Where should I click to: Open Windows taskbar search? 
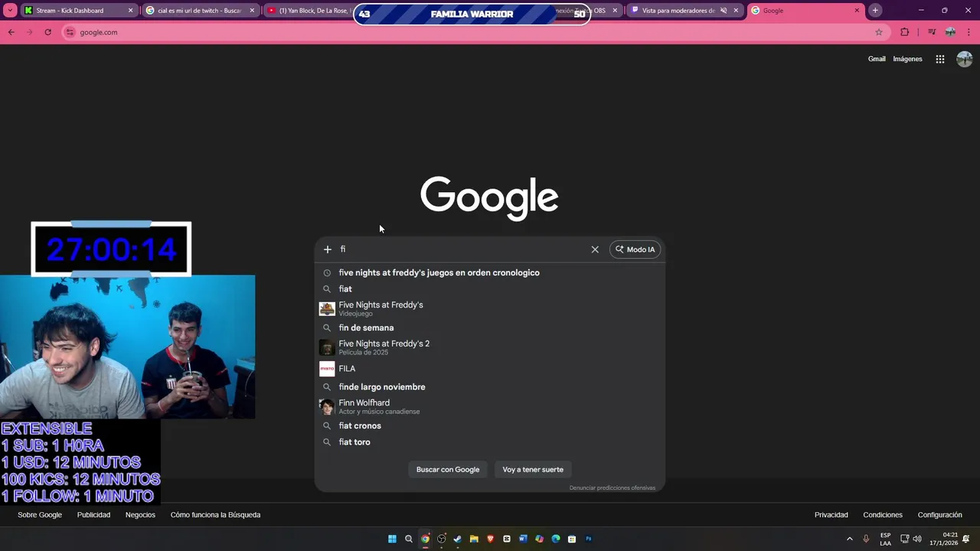[x=408, y=539]
